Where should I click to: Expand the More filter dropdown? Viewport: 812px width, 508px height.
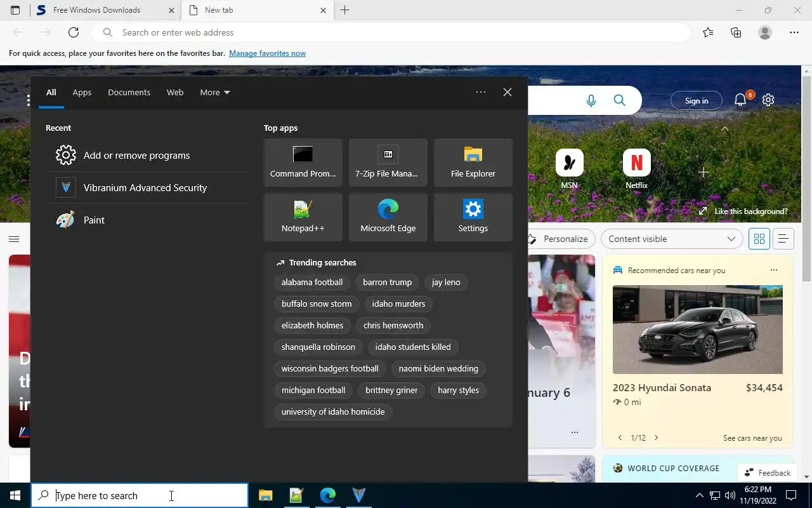[x=215, y=92]
